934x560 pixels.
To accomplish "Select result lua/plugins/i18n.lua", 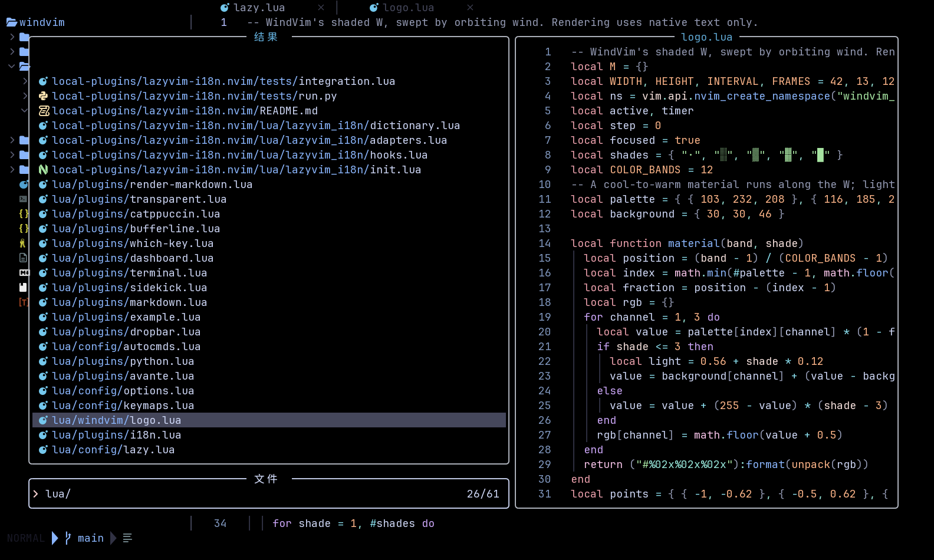I will 269,435.
